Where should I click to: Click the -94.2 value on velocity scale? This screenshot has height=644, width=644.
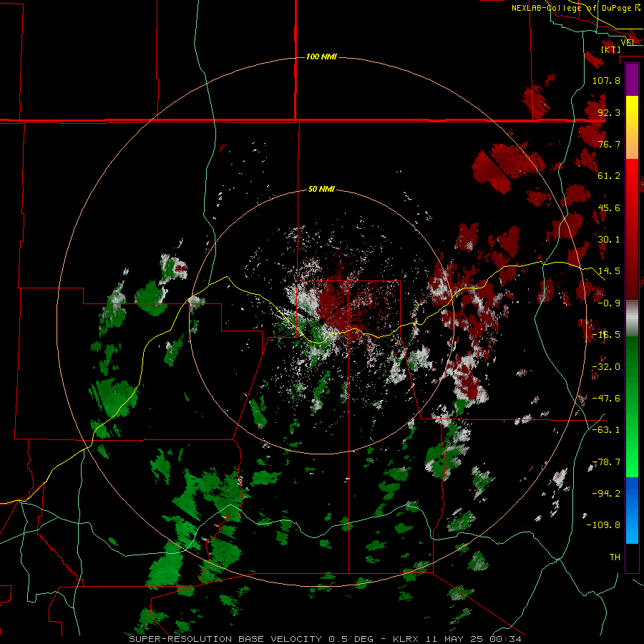tap(606, 494)
